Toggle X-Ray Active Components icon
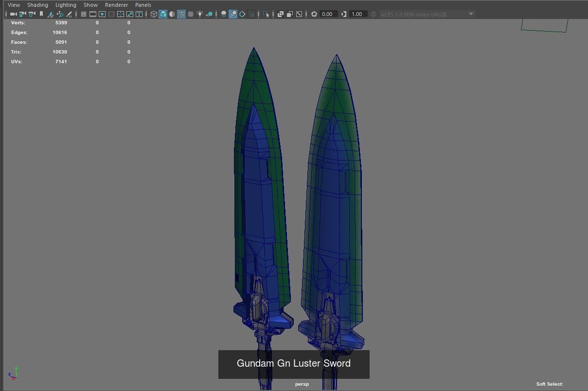 click(x=290, y=14)
